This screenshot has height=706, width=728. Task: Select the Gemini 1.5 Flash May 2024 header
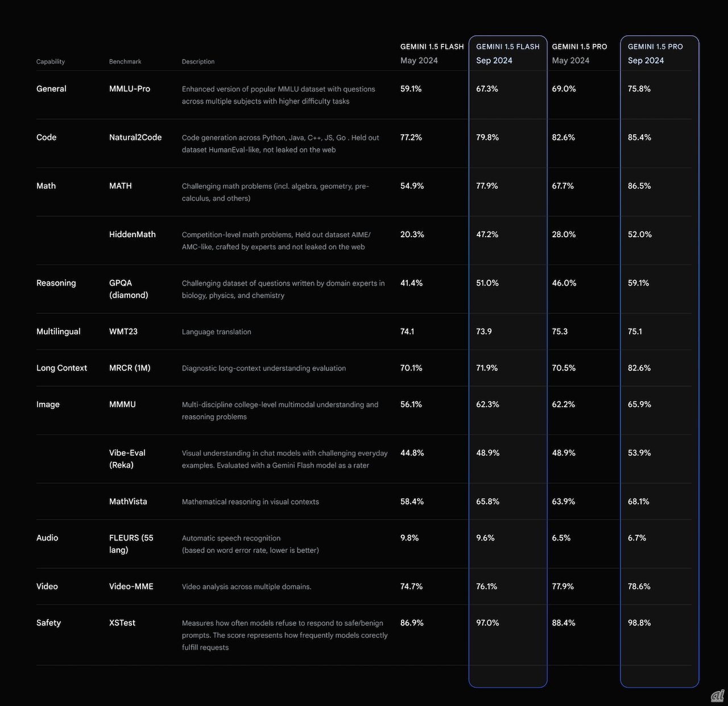pyautogui.click(x=432, y=53)
